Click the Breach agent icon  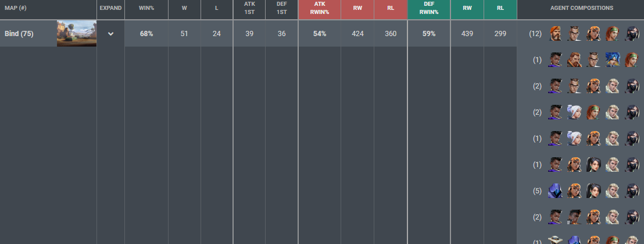click(x=574, y=60)
